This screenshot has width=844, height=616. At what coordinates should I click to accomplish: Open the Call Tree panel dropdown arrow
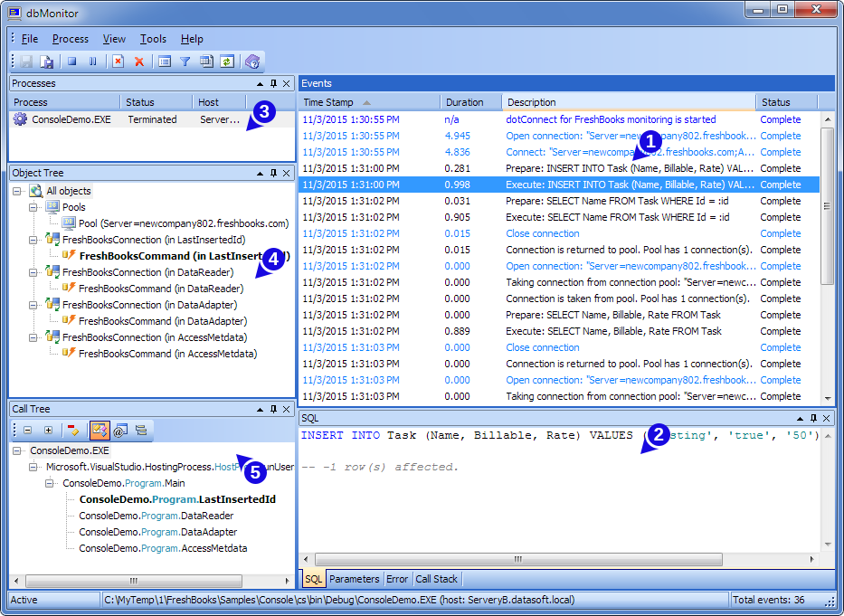[x=260, y=410]
